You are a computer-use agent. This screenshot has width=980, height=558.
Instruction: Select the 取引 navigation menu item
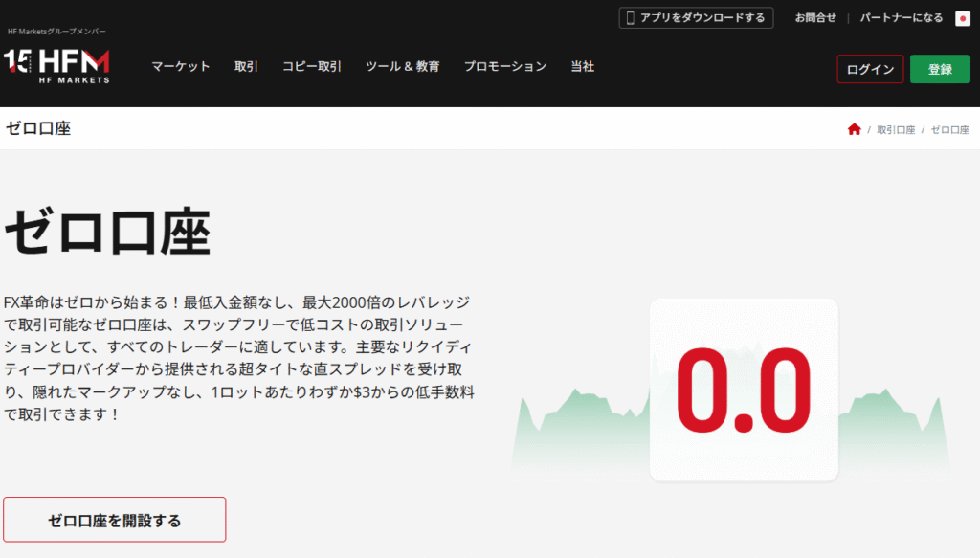point(246,67)
